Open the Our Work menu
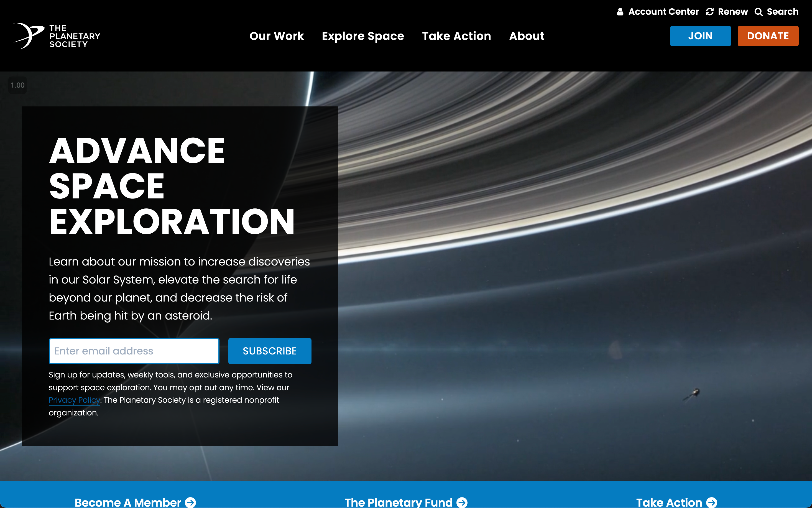 (x=277, y=36)
